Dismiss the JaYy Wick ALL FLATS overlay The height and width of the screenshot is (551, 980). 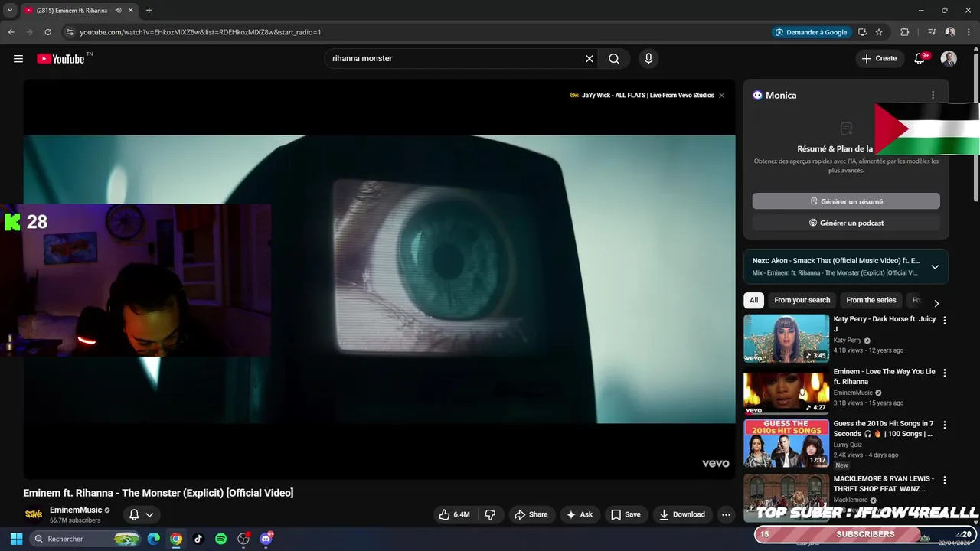pyautogui.click(x=721, y=96)
